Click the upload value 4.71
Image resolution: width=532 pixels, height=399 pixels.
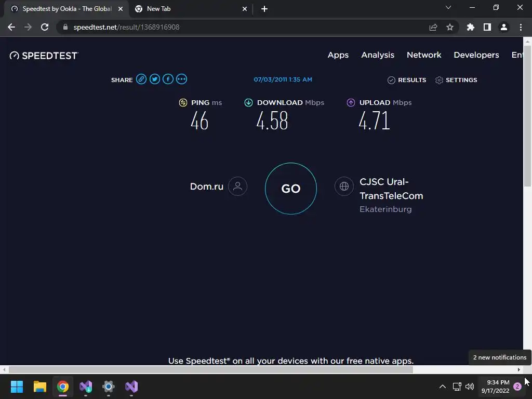coord(374,121)
